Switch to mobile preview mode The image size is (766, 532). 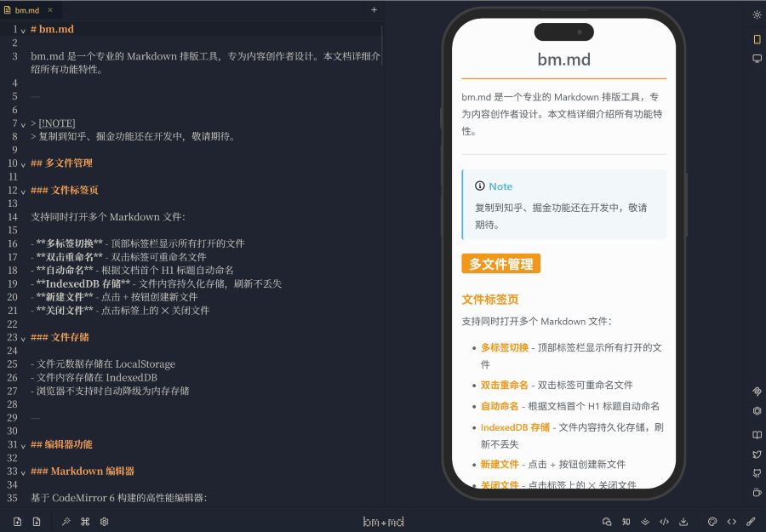pos(756,38)
